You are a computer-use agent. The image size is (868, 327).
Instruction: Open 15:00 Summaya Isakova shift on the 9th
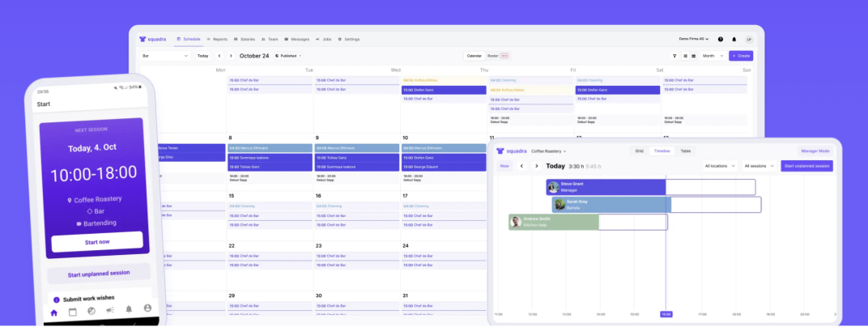coord(357,167)
